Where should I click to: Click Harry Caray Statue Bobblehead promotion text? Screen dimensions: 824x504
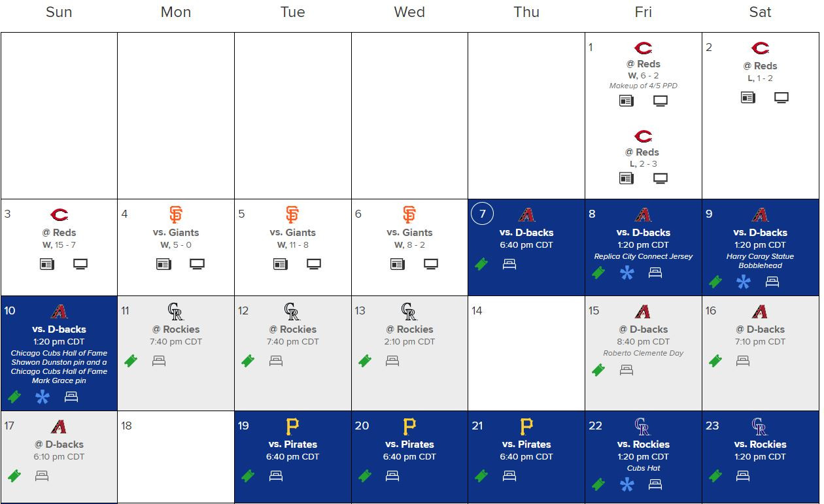point(760,261)
